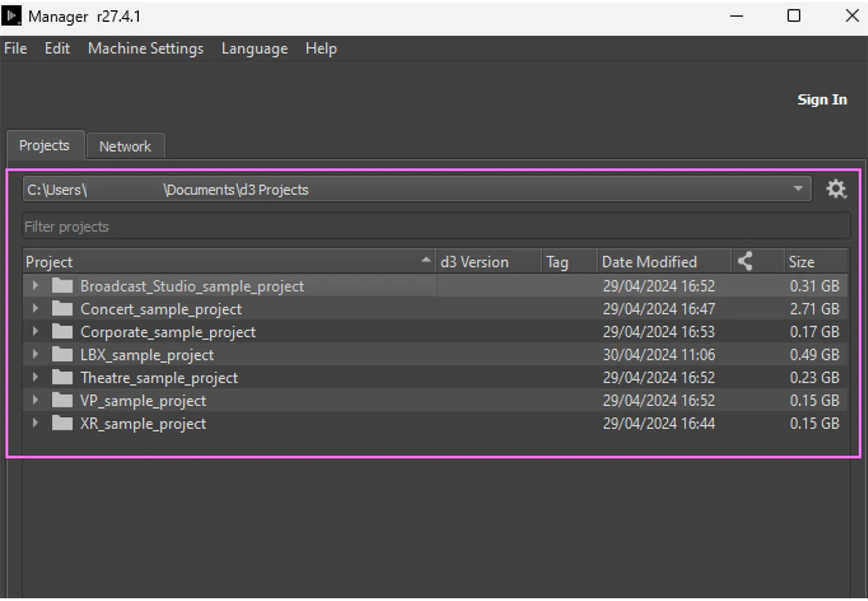The height and width of the screenshot is (601, 868).
Task: Open the project path dropdown arrow
Action: (x=798, y=189)
